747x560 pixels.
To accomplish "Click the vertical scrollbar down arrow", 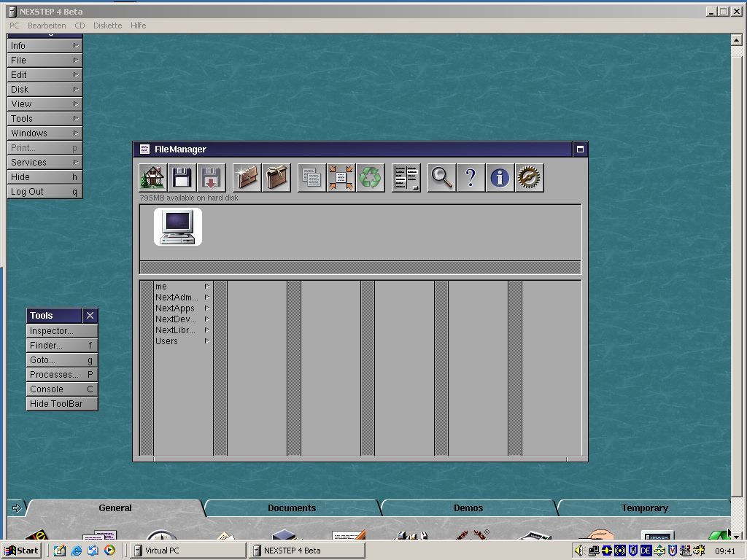I will pyautogui.click(x=737, y=537).
